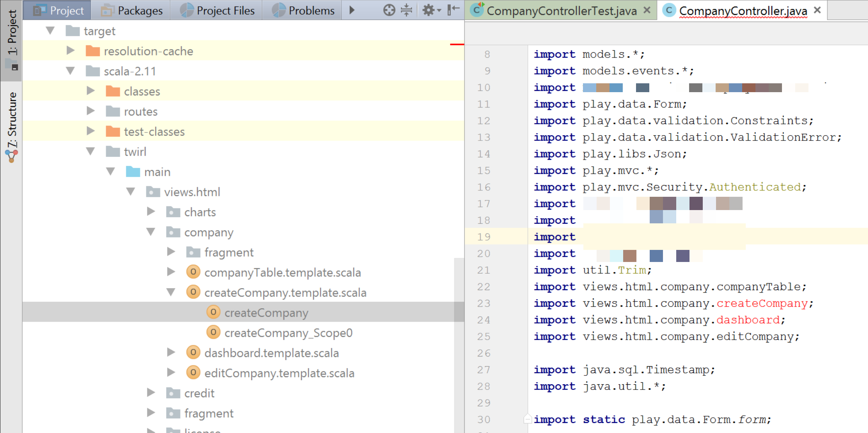This screenshot has height=433, width=868.
Task: Collapse createCompany.template.scala node
Action: tap(171, 292)
